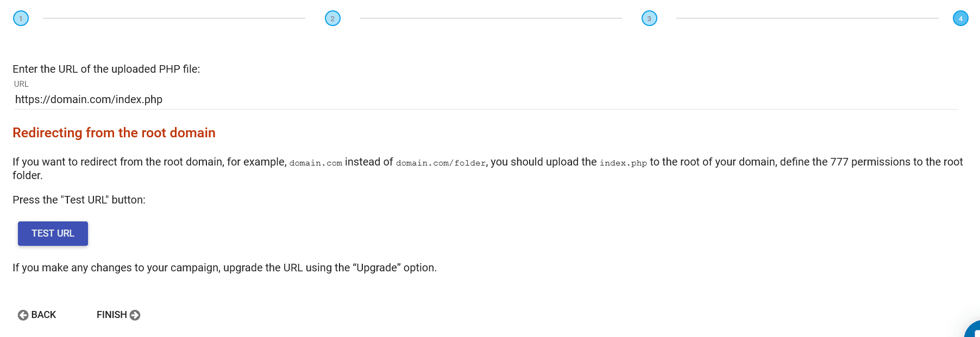Image resolution: width=980 pixels, height=337 pixels.
Task: Open the chat widget in bottom-right corner
Action: [973, 329]
